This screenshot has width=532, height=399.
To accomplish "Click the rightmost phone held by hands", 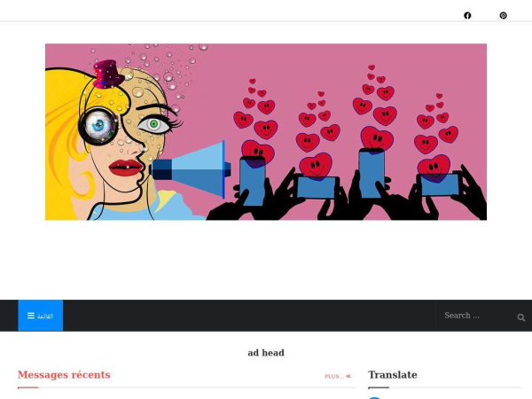I will [x=440, y=185].
